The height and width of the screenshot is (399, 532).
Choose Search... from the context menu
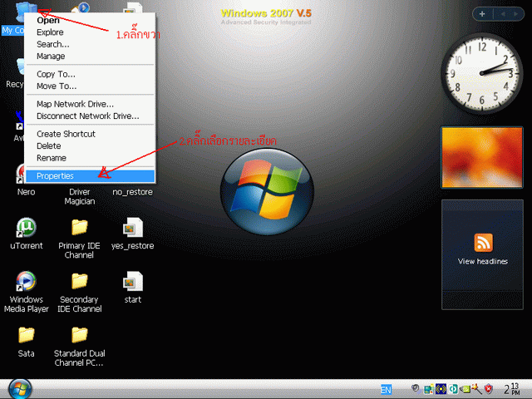[x=91, y=44]
